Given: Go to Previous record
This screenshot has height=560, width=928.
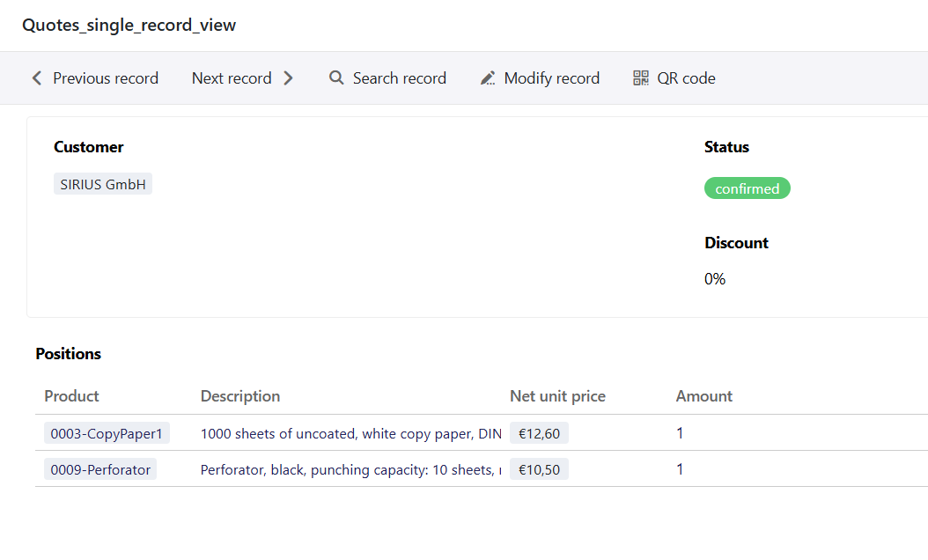Looking at the screenshot, I should [x=105, y=78].
